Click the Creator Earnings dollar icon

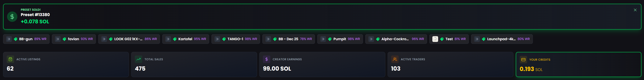click(267, 59)
